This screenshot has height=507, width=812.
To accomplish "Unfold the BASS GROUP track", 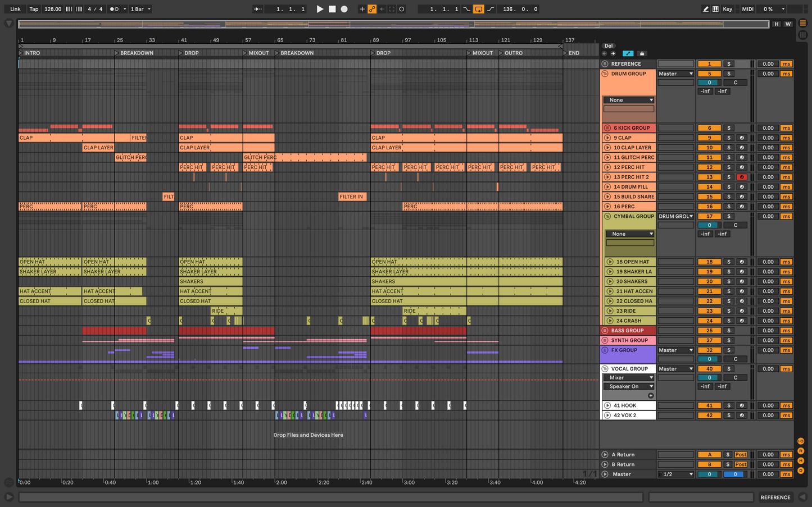I will pos(605,331).
